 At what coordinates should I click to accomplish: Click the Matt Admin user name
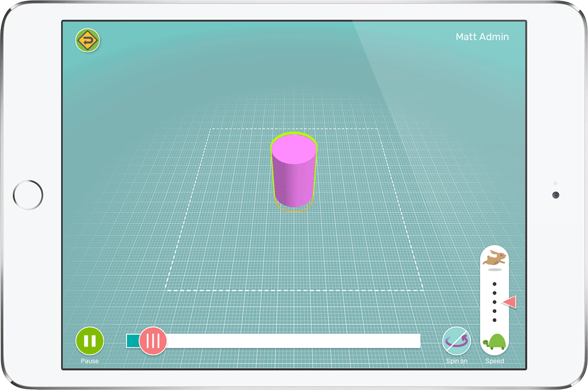pyautogui.click(x=482, y=37)
